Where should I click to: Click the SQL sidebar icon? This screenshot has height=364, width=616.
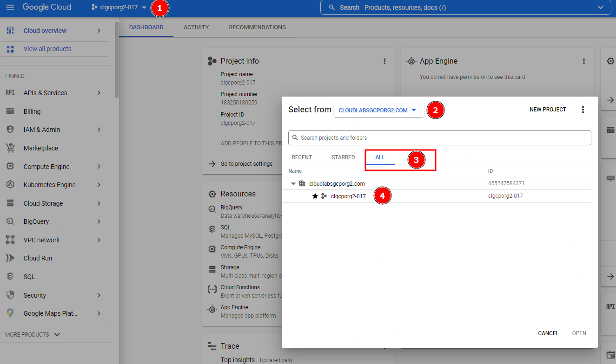click(10, 277)
